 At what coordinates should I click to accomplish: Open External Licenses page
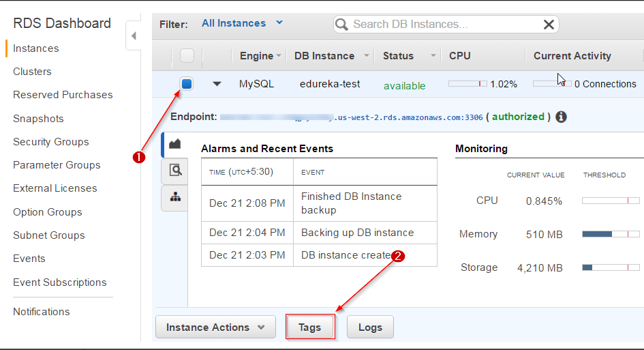(55, 188)
